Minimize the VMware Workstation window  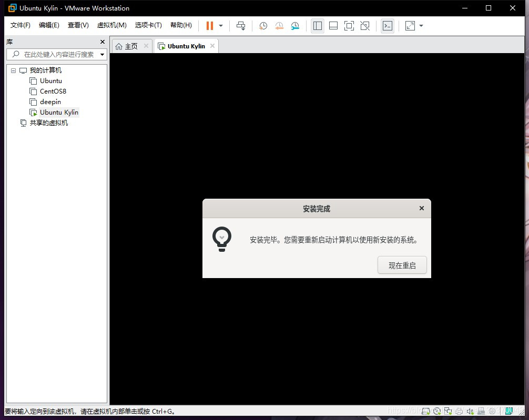[464, 8]
